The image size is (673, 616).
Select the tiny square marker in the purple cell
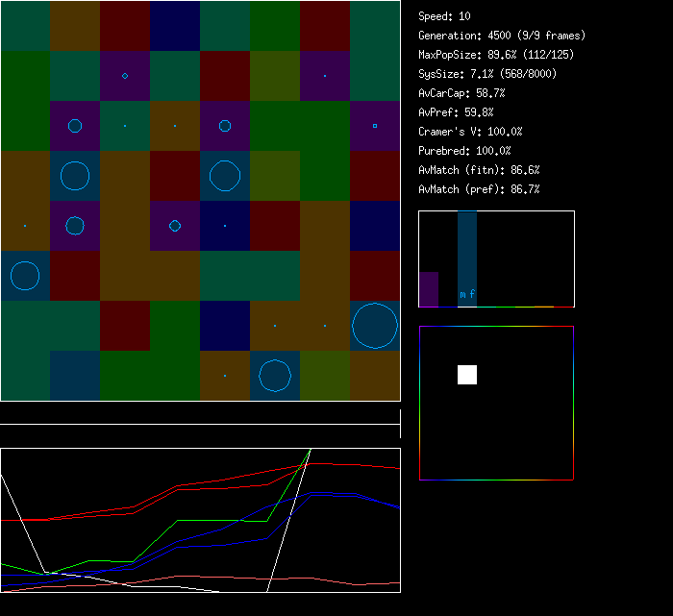pyautogui.click(x=375, y=126)
